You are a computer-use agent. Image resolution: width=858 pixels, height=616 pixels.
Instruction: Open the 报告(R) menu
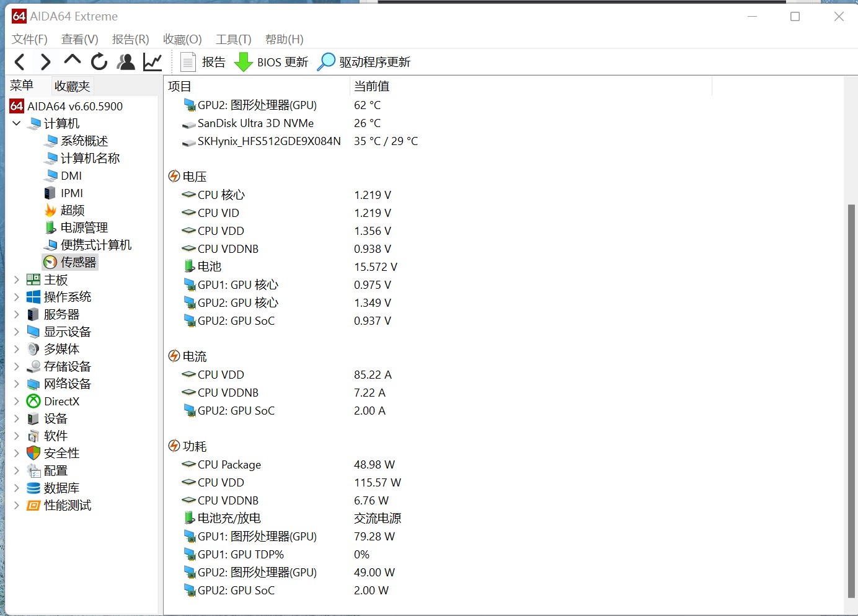pos(131,39)
